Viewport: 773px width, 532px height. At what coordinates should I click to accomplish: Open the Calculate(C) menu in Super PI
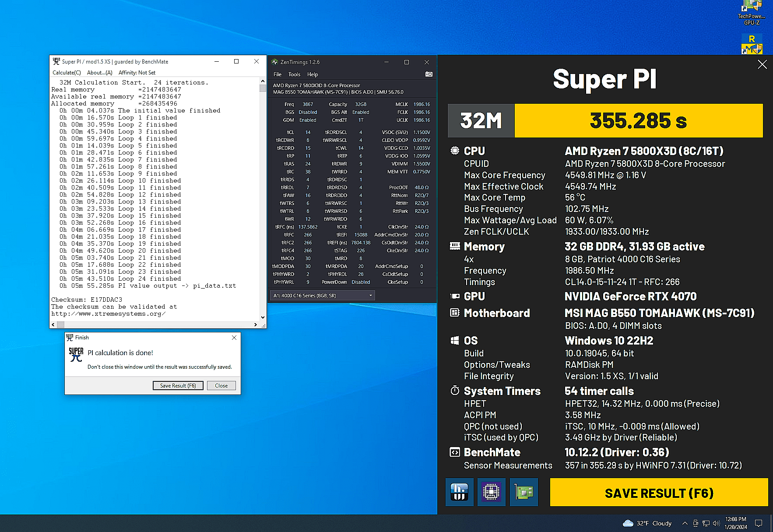tap(67, 73)
